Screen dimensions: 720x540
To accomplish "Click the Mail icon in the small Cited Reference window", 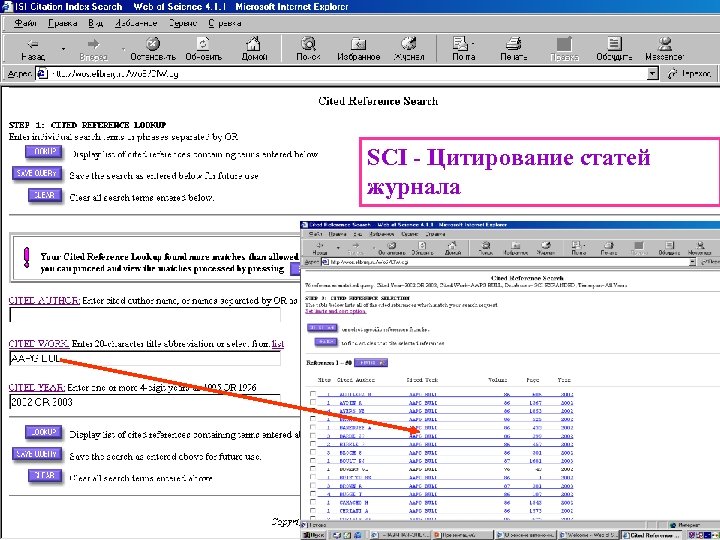I will pos(577,246).
